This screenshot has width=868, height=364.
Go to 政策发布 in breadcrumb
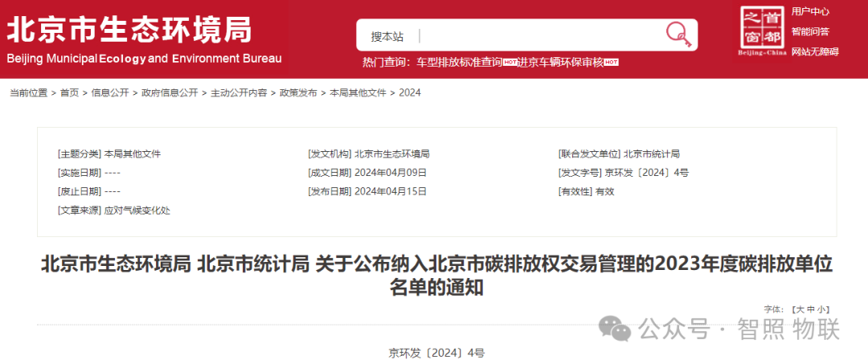(298, 93)
